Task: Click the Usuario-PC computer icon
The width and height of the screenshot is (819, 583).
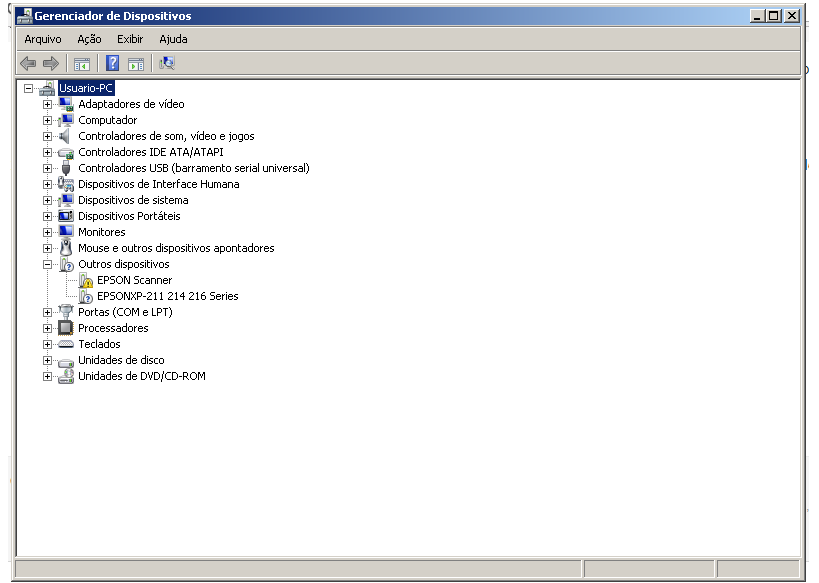Action: coord(47,88)
